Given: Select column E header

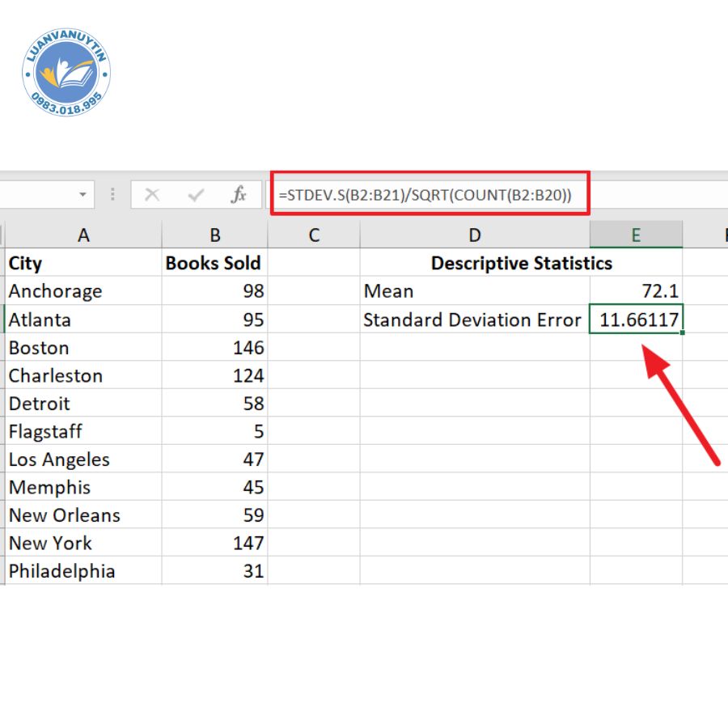Looking at the screenshot, I should (636, 235).
